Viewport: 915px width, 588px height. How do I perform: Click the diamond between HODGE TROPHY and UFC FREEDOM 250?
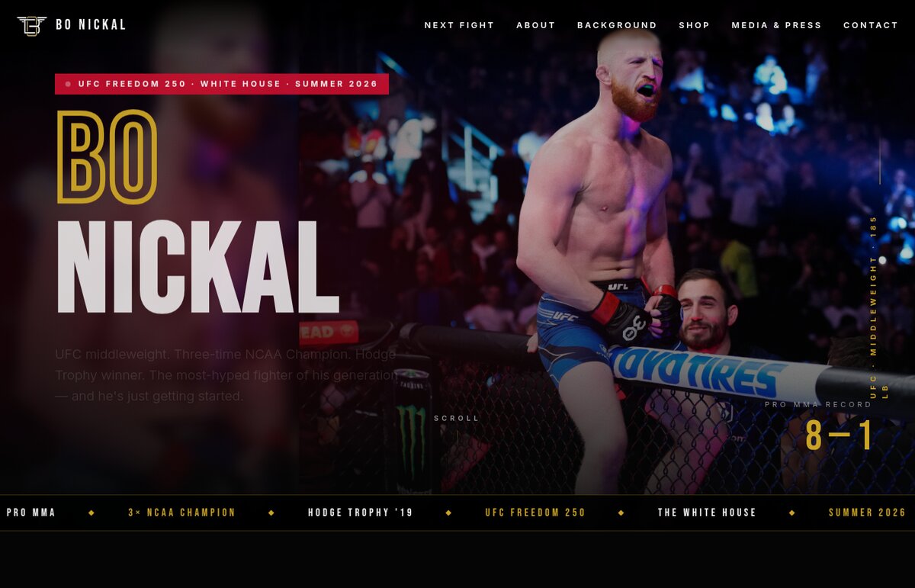(x=448, y=512)
